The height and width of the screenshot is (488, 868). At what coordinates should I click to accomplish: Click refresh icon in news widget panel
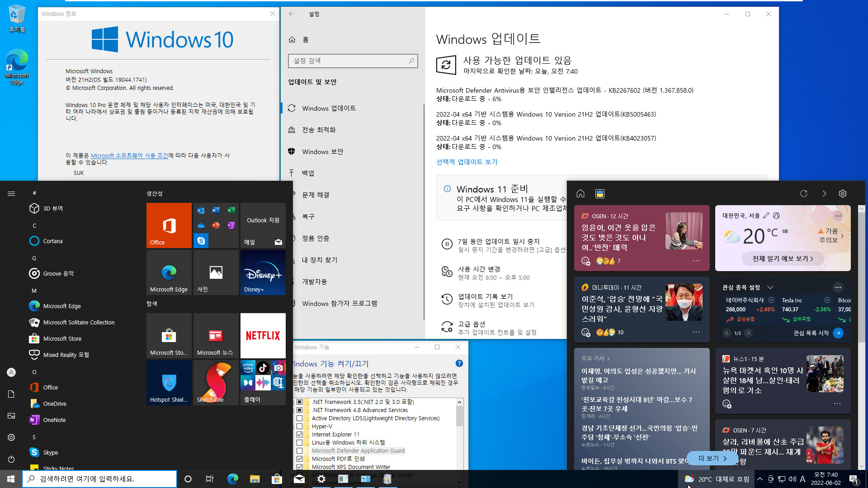coord(804,193)
